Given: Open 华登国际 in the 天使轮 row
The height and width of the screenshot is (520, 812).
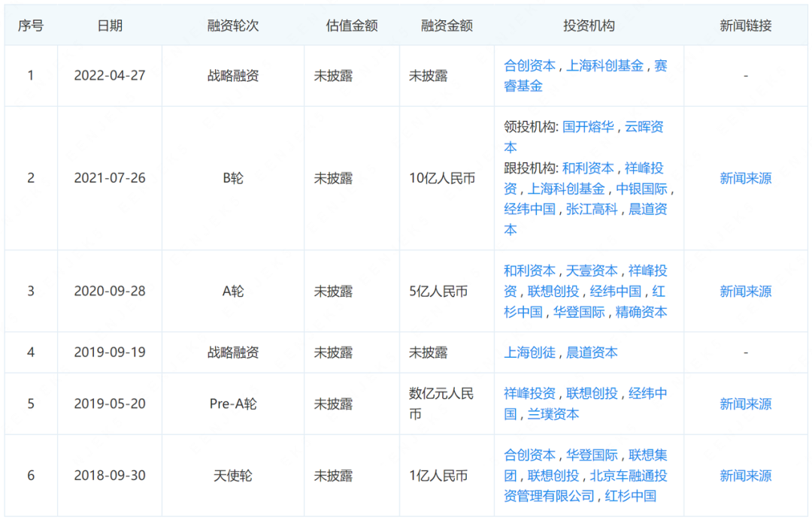Looking at the screenshot, I should pos(592,455).
